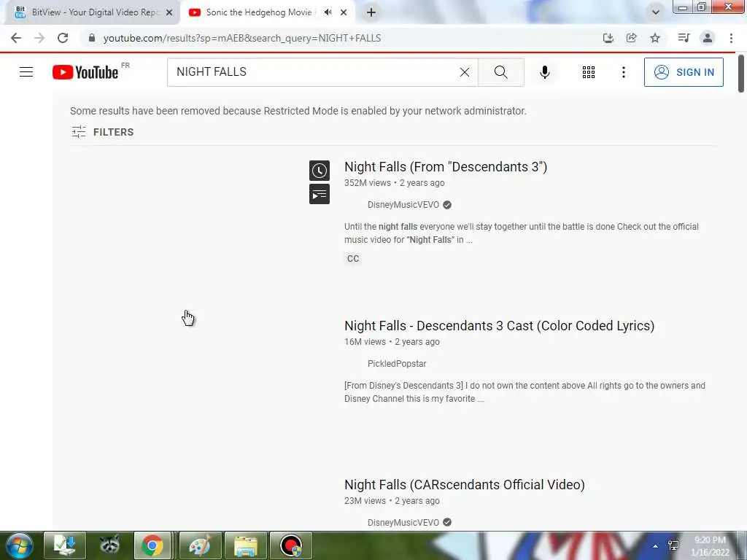This screenshot has width=747, height=560.
Task: Go forward in browser history
Action: click(x=39, y=38)
